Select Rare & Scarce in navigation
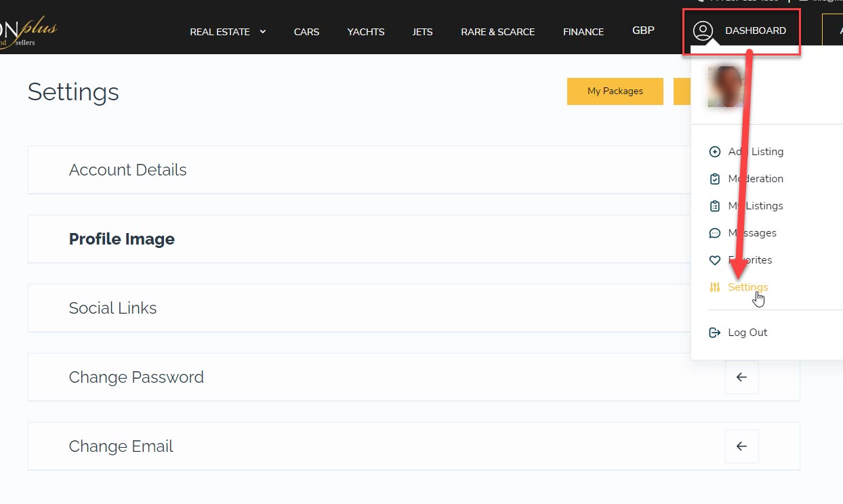Viewport: 843px width, 504px height. click(497, 32)
